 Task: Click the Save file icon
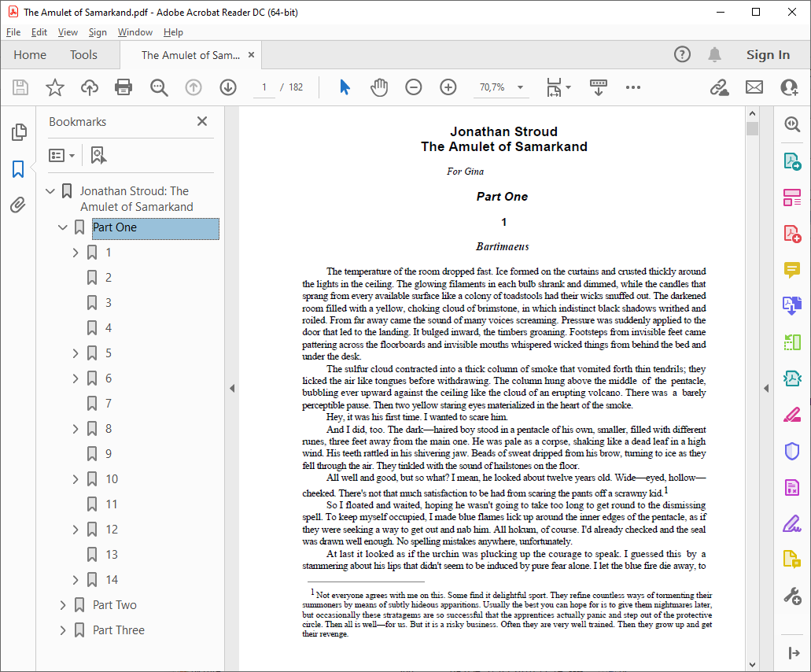[20, 87]
